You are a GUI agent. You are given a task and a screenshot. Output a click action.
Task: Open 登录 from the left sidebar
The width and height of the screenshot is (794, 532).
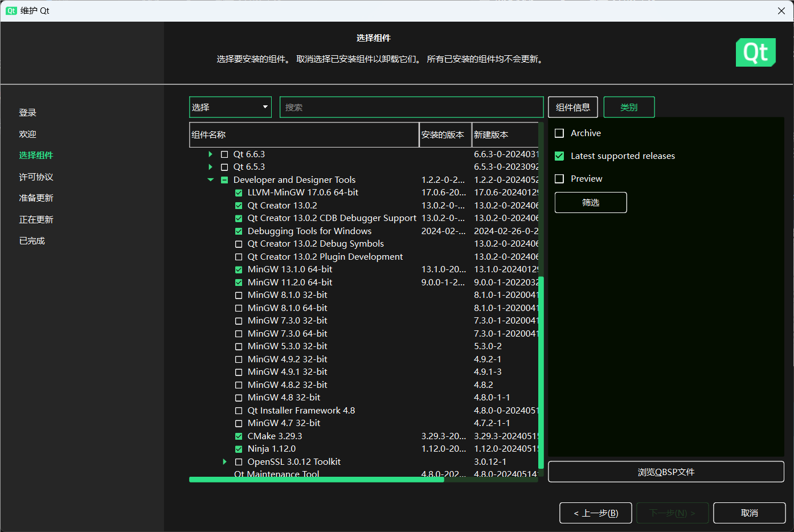27,112
